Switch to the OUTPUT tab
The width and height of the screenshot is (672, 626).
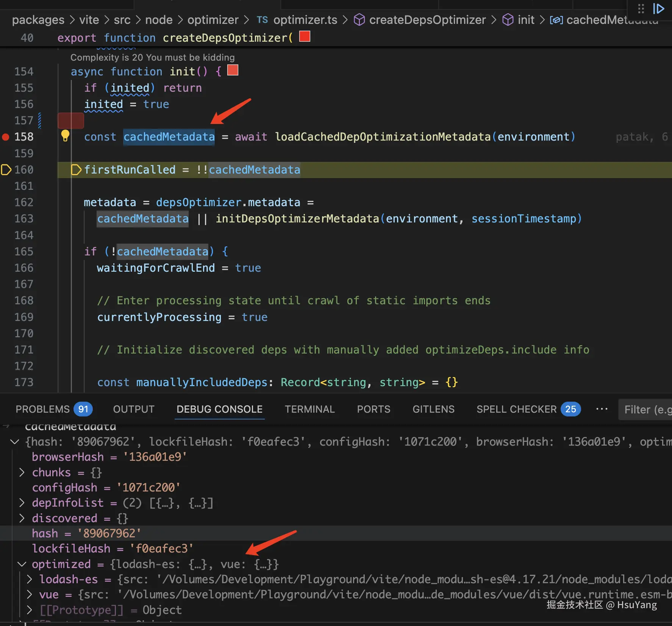[x=134, y=409]
